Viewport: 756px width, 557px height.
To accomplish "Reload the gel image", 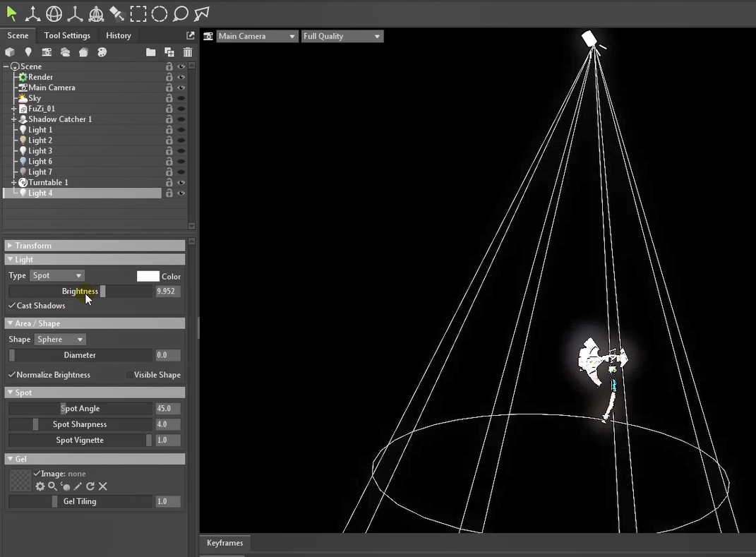I will [x=90, y=486].
